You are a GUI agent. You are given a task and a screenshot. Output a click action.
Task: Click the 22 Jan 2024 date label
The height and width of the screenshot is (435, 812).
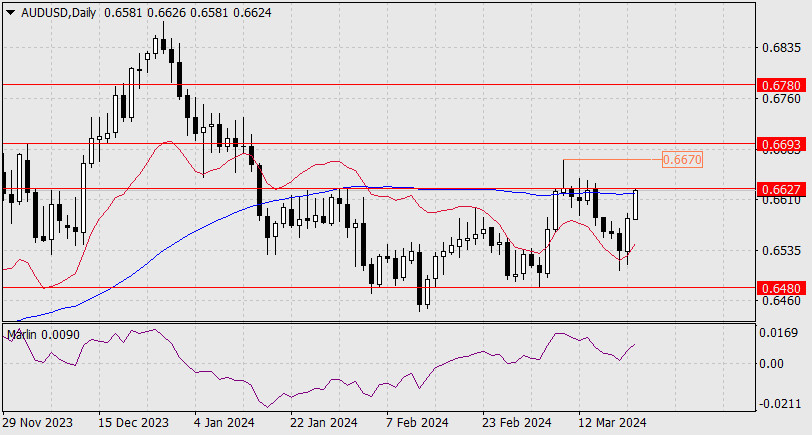pyautogui.click(x=323, y=423)
